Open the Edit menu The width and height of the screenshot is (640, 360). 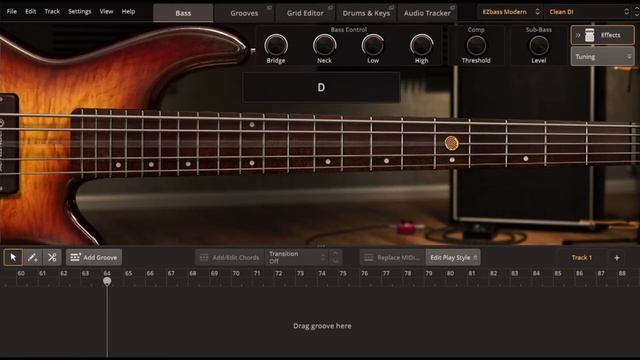point(31,11)
